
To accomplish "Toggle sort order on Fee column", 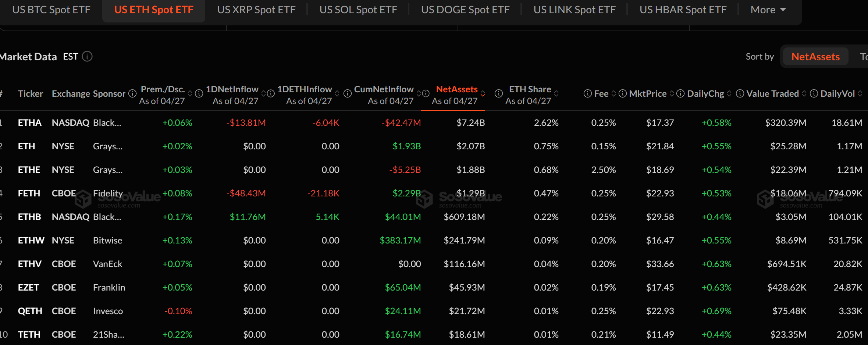I will point(613,94).
